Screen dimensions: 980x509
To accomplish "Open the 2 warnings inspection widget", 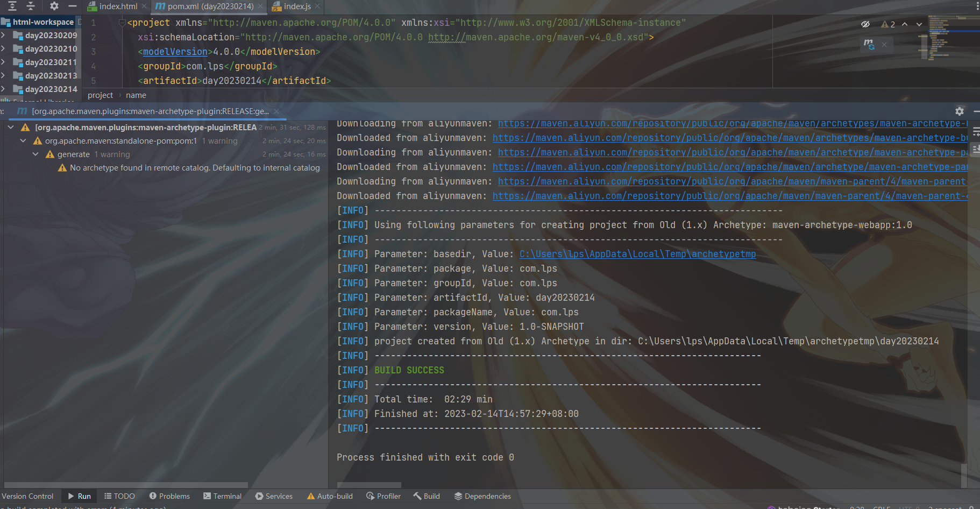I will pos(888,24).
